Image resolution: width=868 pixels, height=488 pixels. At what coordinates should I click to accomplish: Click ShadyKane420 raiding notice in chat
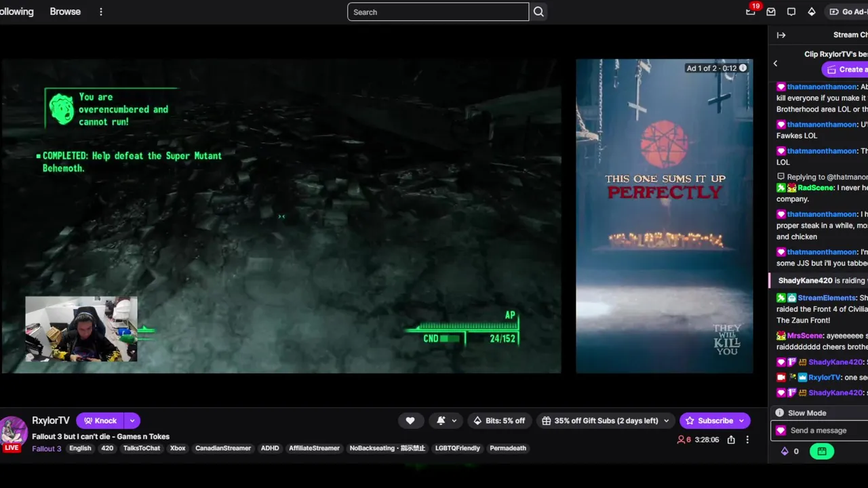point(820,281)
